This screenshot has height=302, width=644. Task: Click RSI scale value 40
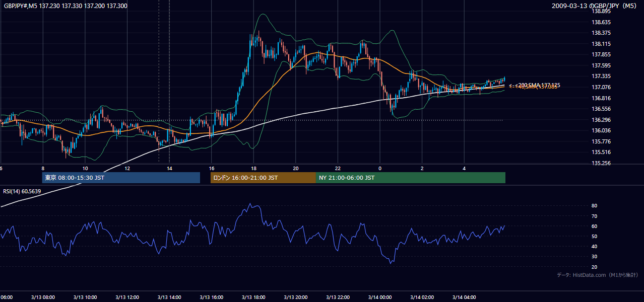[x=594, y=247]
